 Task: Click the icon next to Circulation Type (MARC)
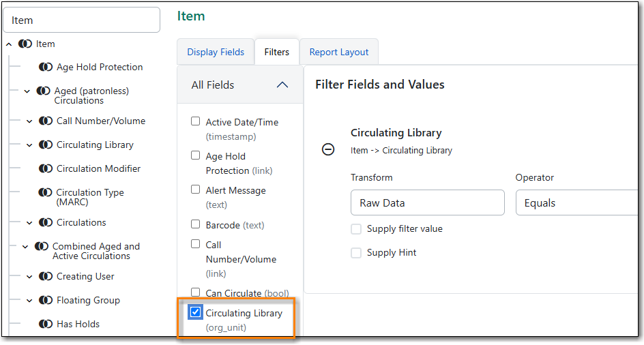(x=45, y=193)
